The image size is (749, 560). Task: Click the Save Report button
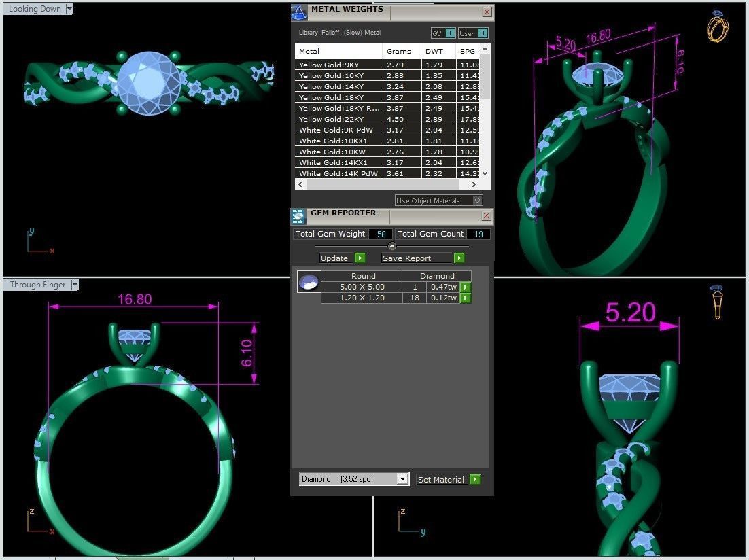[x=417, y=258]
